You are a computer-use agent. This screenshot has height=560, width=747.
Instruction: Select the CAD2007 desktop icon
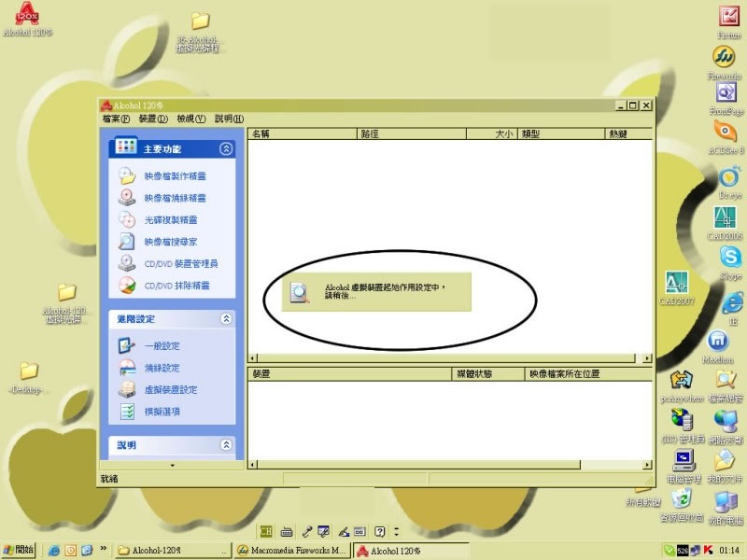676,287
